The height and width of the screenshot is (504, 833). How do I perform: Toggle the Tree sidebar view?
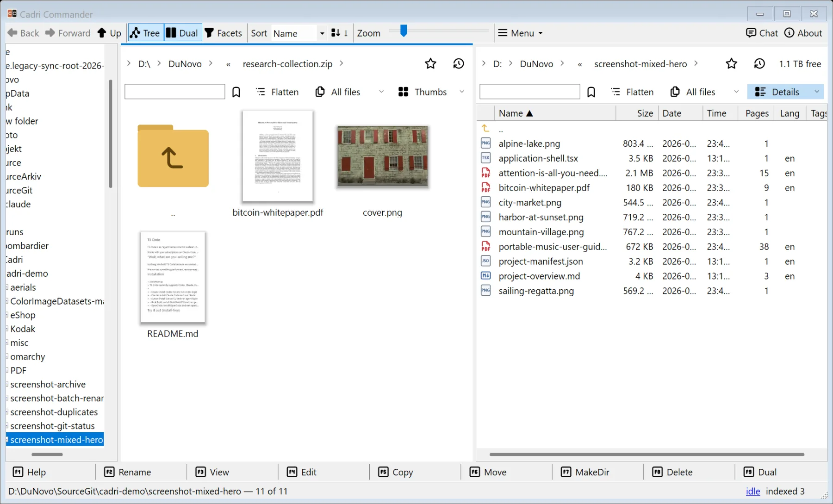[145, 33]
